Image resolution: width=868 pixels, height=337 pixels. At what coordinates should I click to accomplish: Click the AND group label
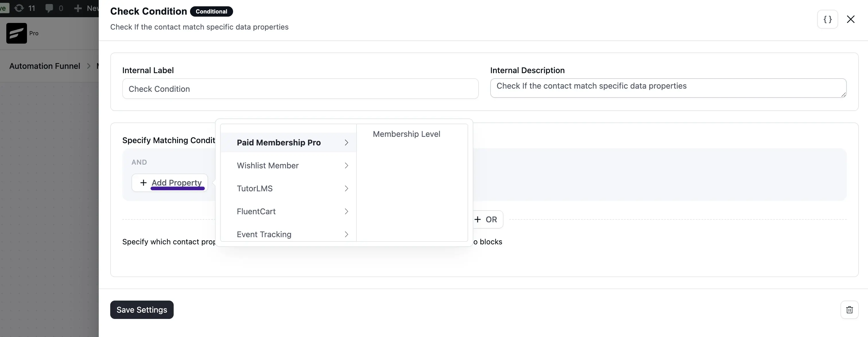point(139,162)
